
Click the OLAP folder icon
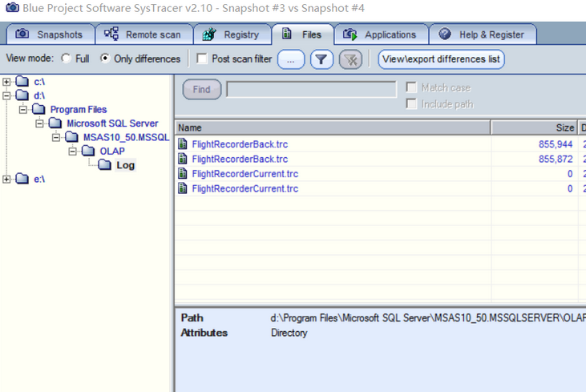tap(88, 151)
